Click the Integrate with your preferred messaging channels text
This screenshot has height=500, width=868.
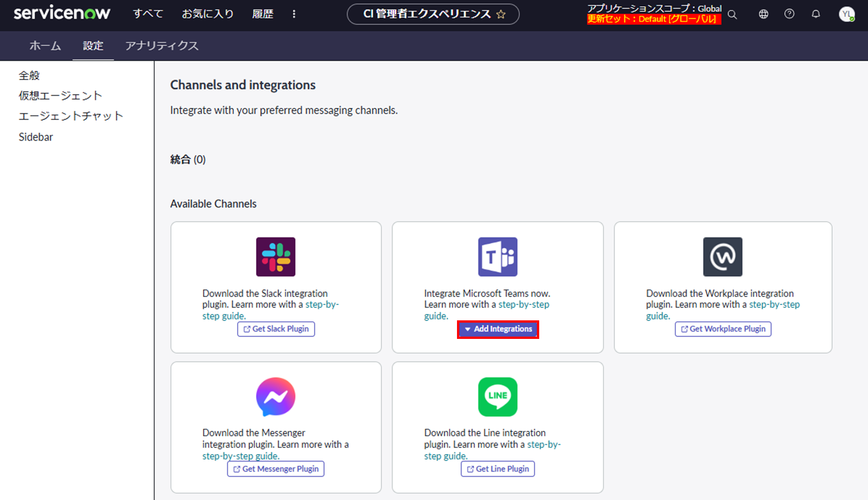(284, 110)
